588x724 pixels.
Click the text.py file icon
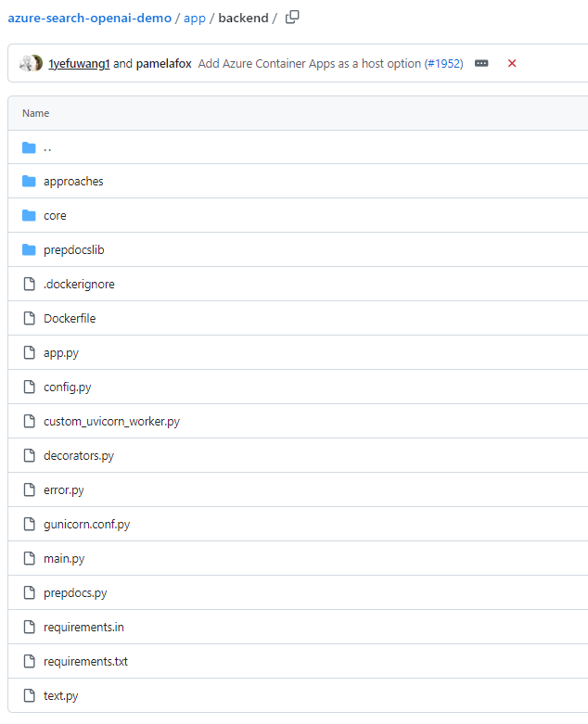pos(29,695)
